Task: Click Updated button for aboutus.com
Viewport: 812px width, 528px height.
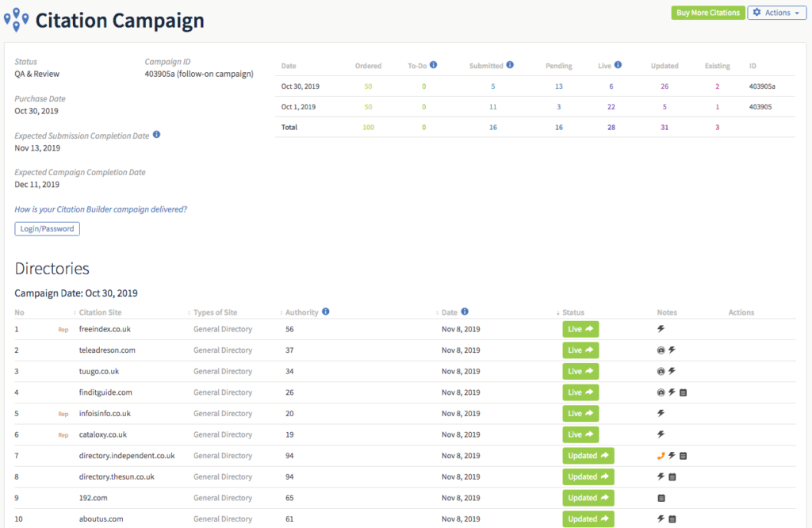Action: pyautogui.click(x=588, y=519)
